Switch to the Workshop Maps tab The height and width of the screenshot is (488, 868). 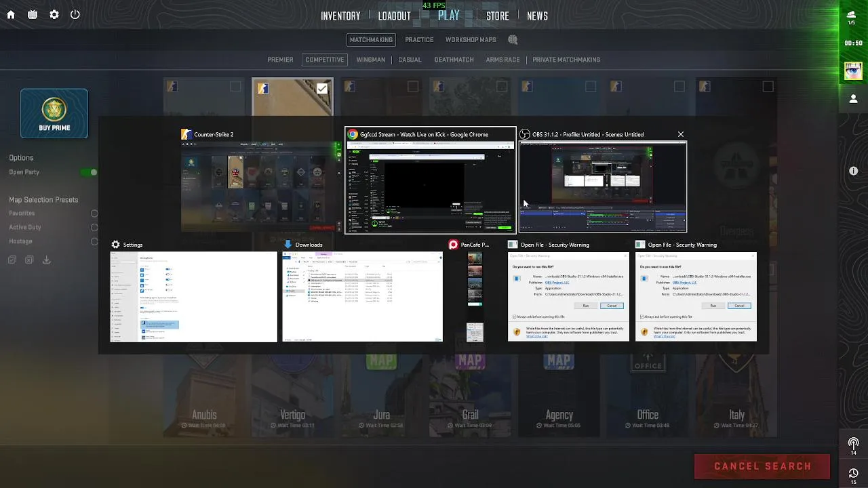(471, 40)
